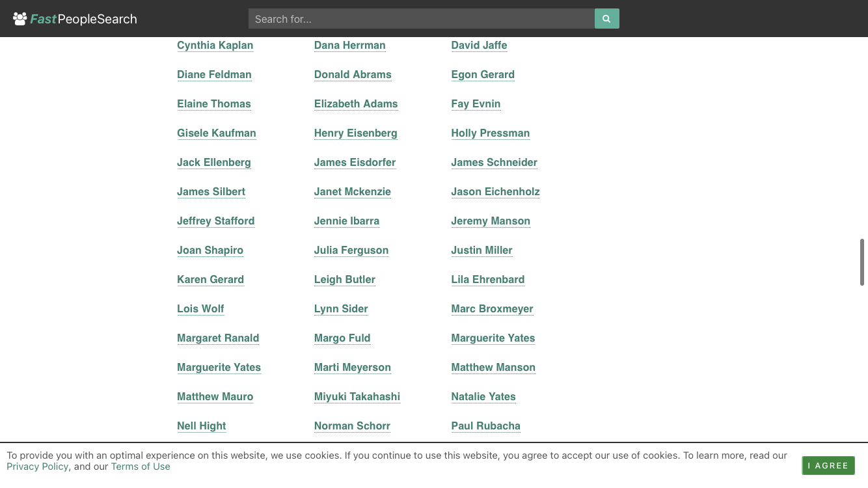Open Nell Hight's listing
Image resolution: width=868 pixels, height=488 pixels.
coord(202,426)
